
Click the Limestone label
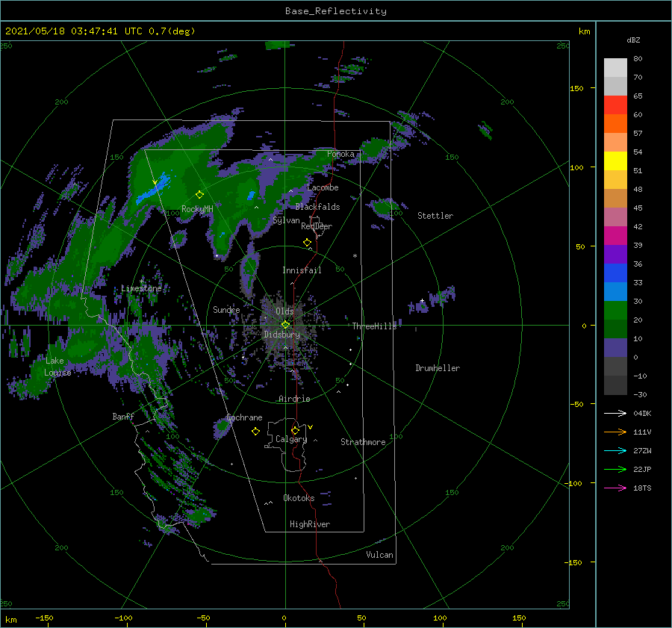(141, 288)
